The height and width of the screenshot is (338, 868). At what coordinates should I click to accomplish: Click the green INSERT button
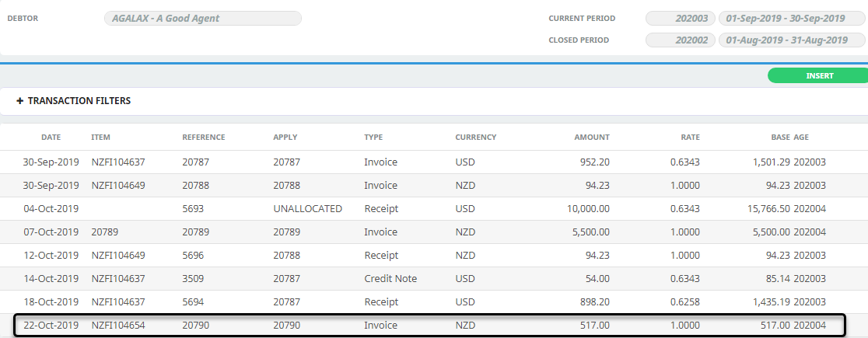(x=817, y=76)
